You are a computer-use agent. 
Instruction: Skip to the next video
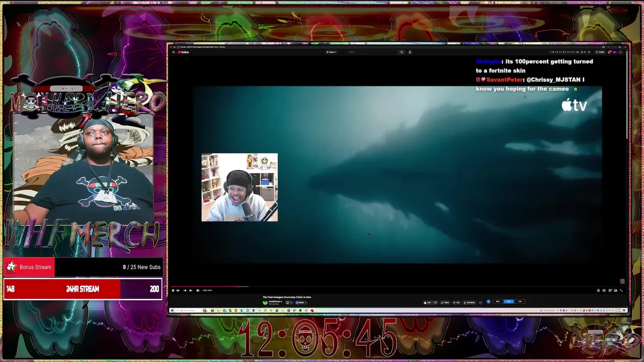click(191, 290)
